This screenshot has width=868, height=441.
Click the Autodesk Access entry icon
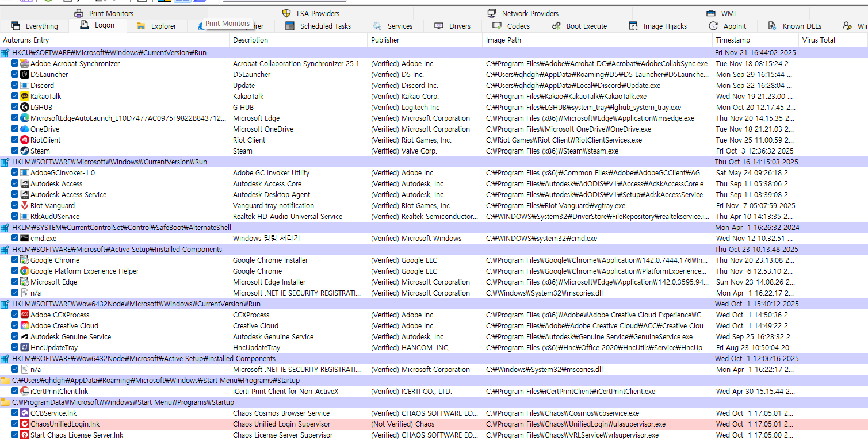click(25, 183)
